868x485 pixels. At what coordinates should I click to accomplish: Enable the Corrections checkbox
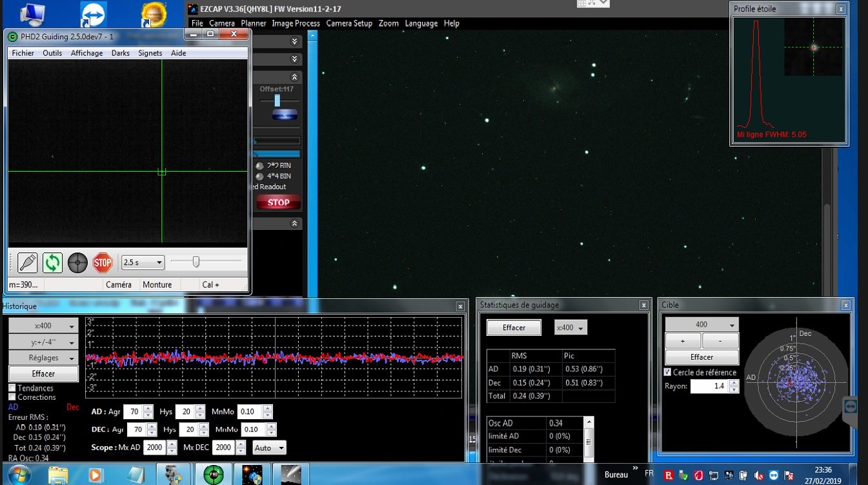click(12, 397)
